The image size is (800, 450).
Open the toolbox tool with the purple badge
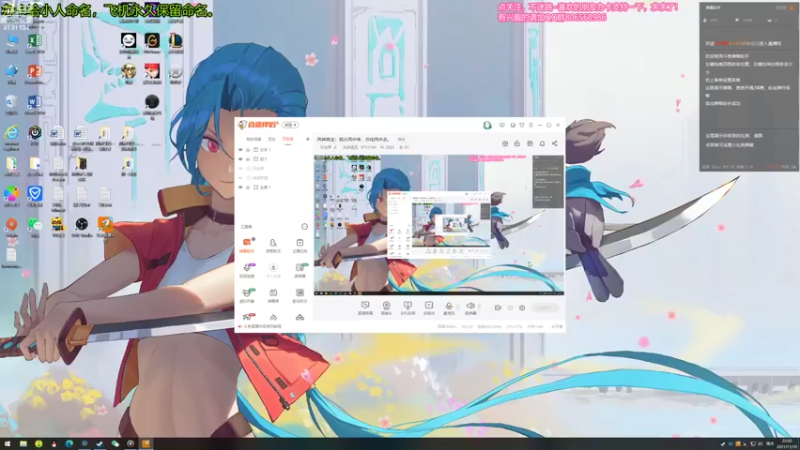[x=247, y=270]
